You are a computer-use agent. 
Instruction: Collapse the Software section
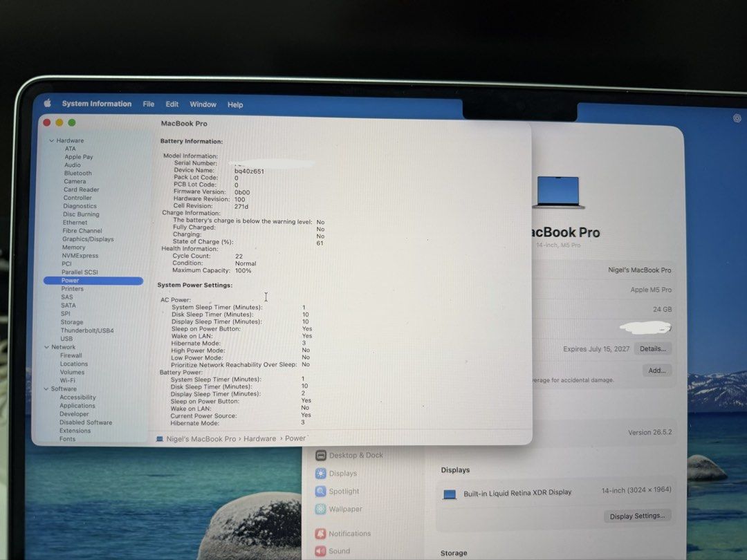[x=46, y=389]
